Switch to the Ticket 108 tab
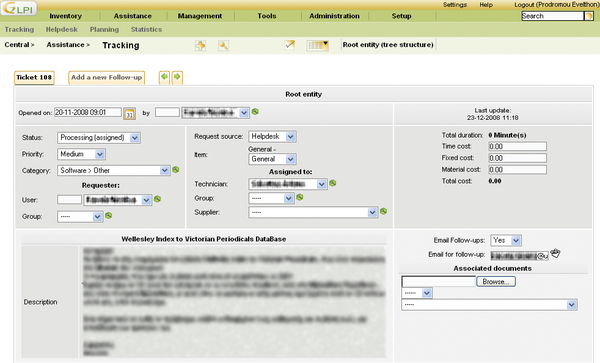600x363 pixels. pos(34,77)
